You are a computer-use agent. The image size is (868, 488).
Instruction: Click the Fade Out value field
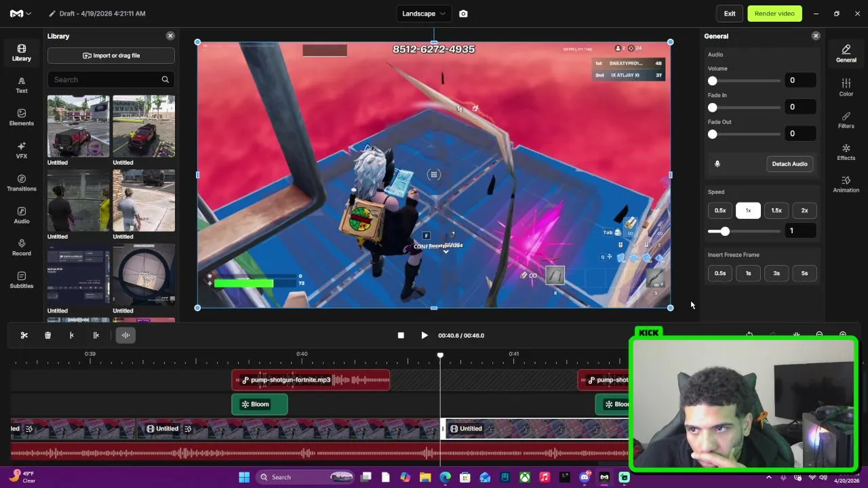[x=801, y=134]
